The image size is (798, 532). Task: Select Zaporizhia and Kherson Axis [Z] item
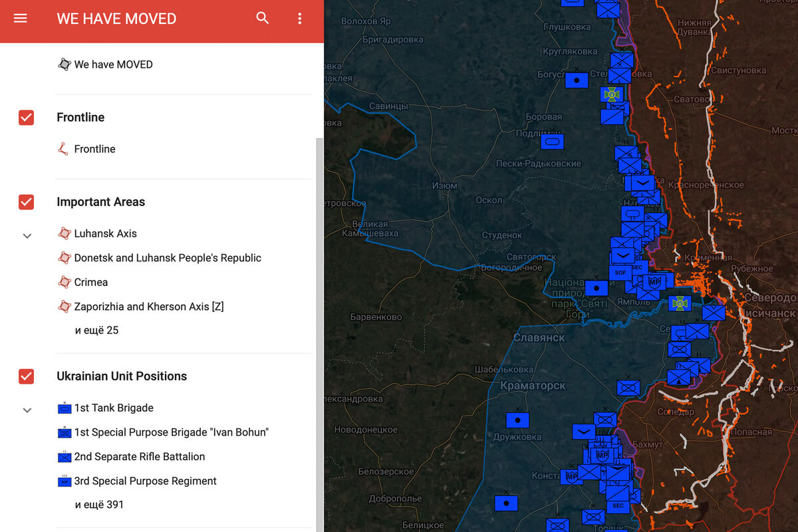[x=148, y=307]
